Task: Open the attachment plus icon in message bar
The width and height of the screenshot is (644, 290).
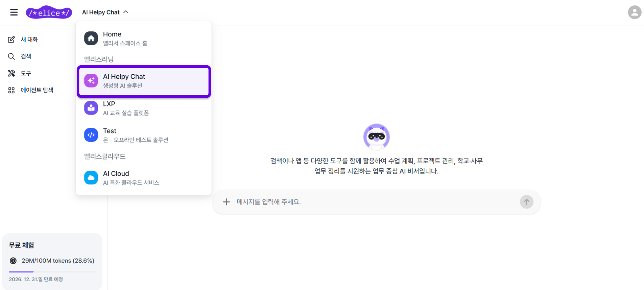Action: coord(226,201)
